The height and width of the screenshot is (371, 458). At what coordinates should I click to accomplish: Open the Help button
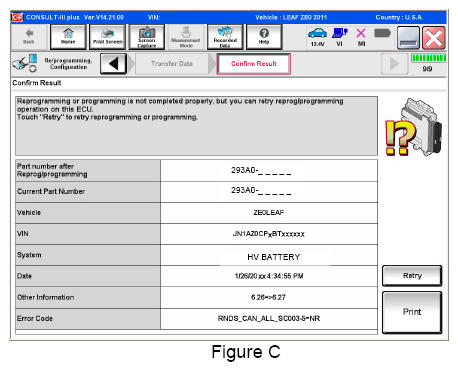(x=264, y=37)
